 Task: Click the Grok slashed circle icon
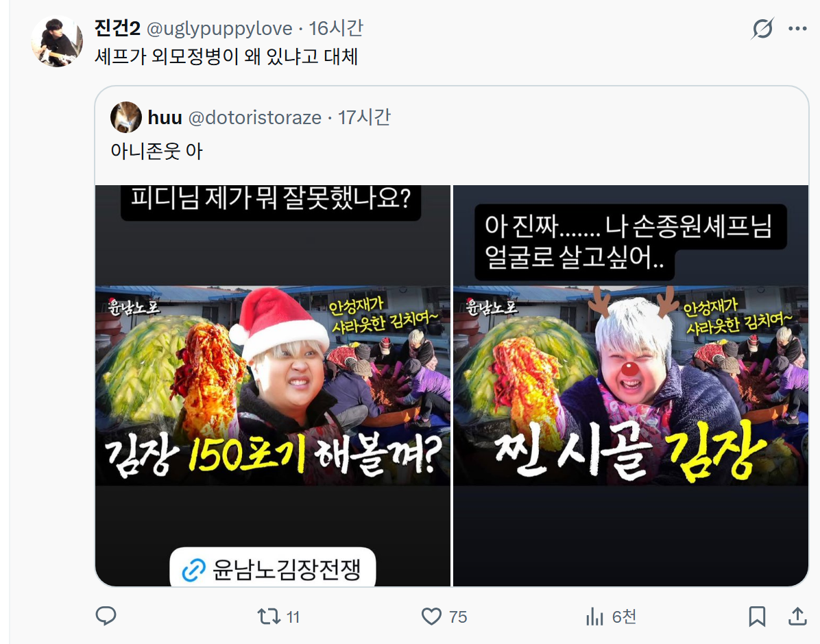(x=762, y=28)
